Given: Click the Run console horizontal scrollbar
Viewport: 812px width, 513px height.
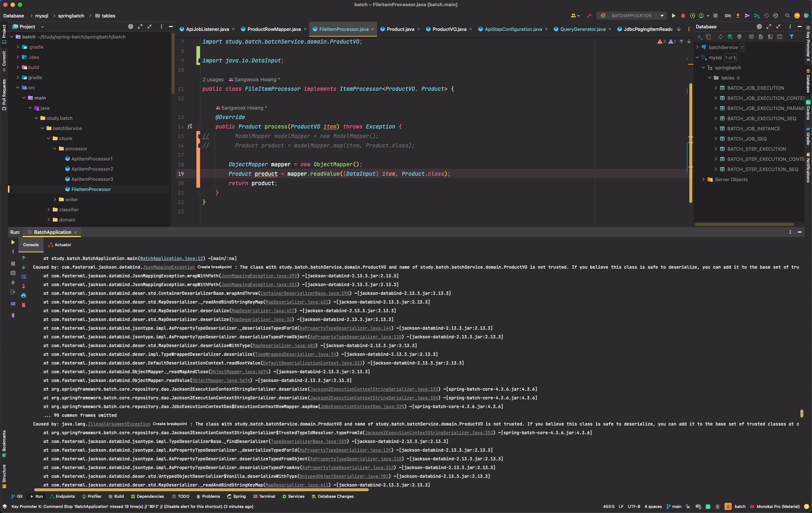Looking at the screenshot, I should [x=201, y=490].
